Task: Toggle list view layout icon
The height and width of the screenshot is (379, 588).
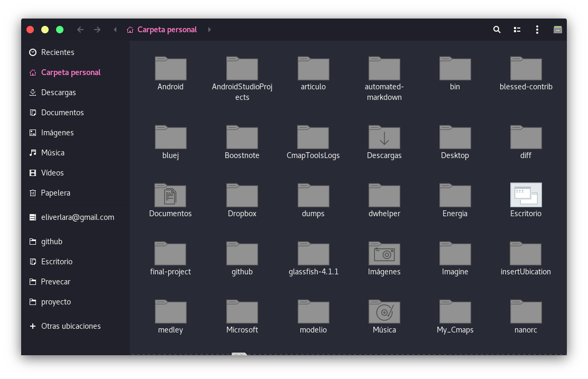Action: click(x=517, y=30)
